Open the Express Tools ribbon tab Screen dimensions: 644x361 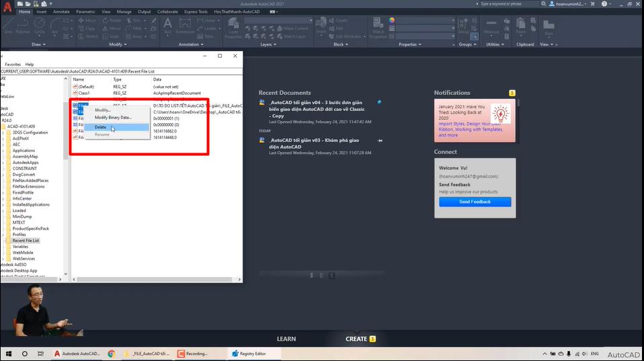[x=196, y=12]
